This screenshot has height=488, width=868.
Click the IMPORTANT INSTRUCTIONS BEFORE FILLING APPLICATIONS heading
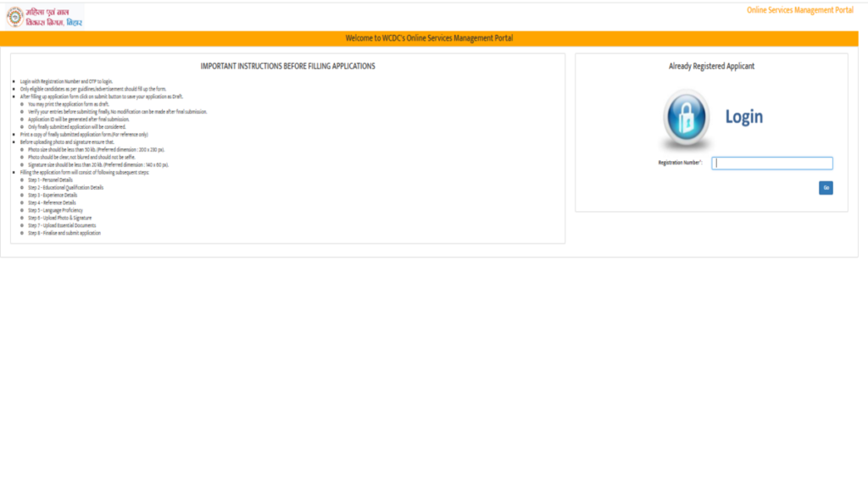288,66
